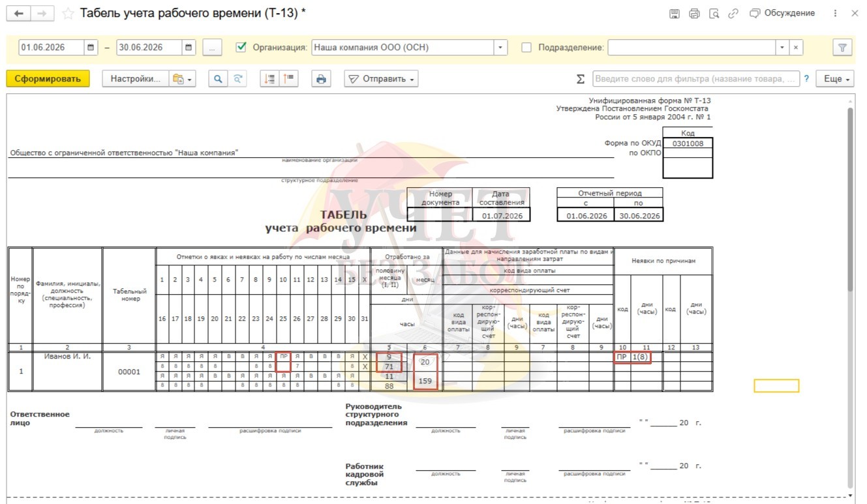Open calendar for the start date 01.06.2026

click(91, 47)
